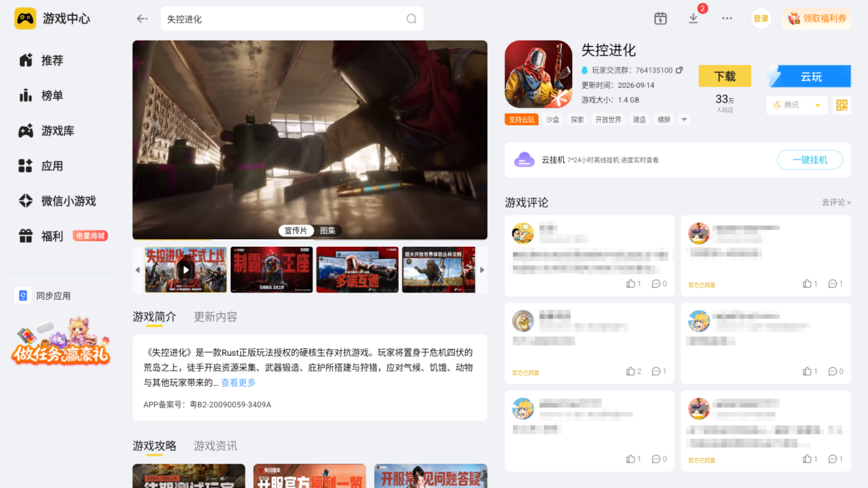Screen dimensions: 868x488
Task: Click the 横屏 tag
Action: pyautogui.click(x=664, y=120)
